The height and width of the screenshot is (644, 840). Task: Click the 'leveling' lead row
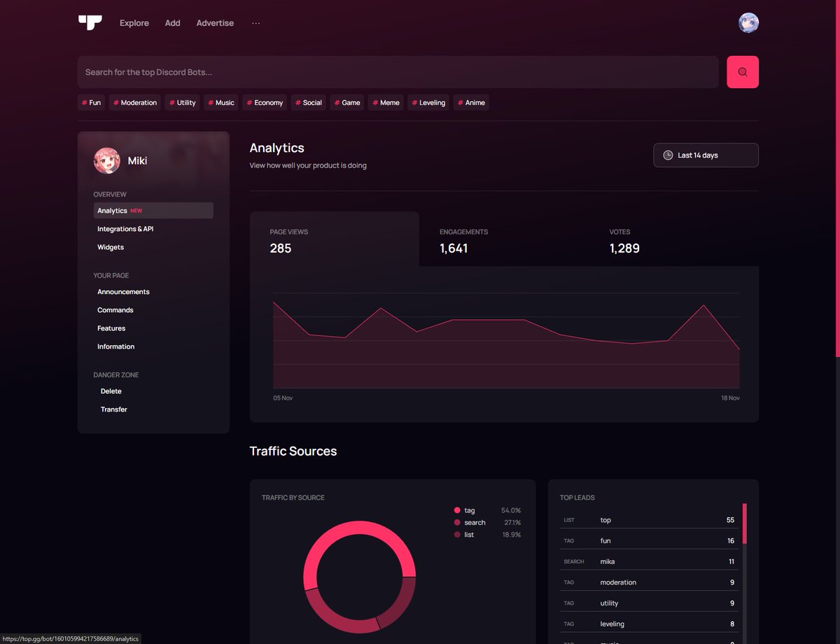point(649,624)
